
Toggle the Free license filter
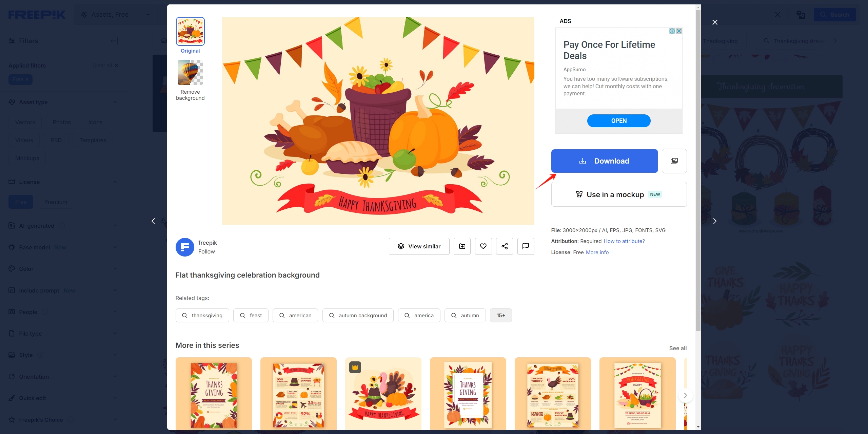tap(20, 202)
